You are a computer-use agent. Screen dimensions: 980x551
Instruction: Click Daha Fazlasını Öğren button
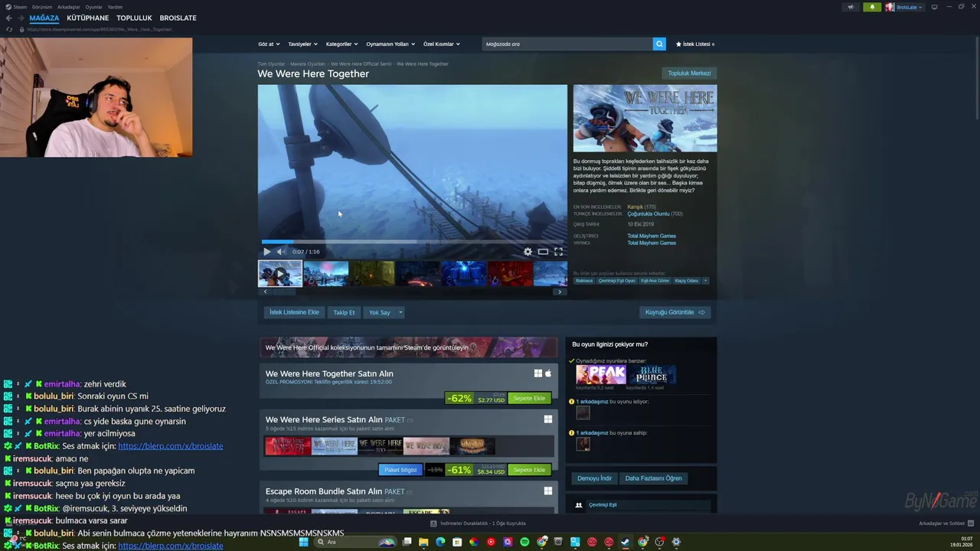[653, 478]
